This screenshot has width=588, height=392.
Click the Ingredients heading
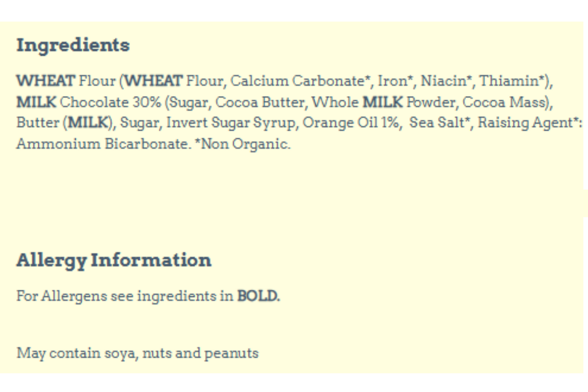click(73, 45)
